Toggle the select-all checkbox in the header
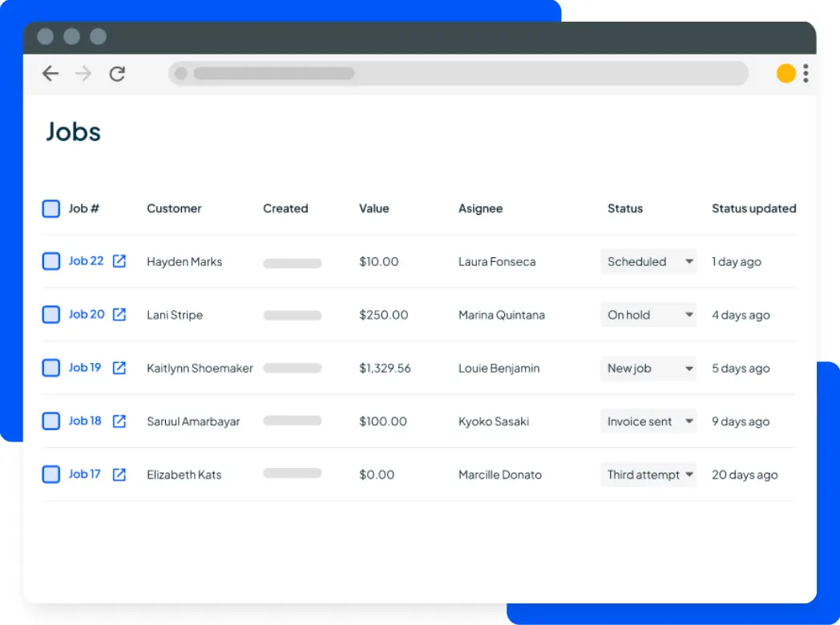 pyautogui.click(x=51, y=208)
